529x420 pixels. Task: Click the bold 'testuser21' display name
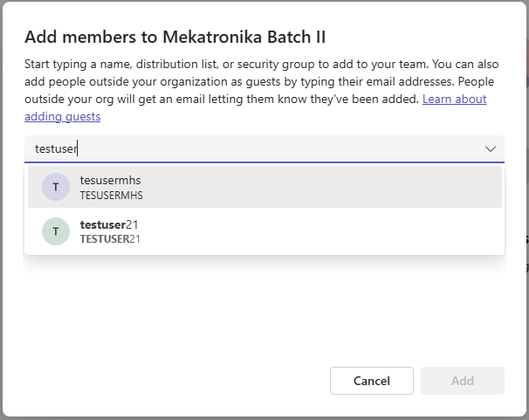click(109, 224)
